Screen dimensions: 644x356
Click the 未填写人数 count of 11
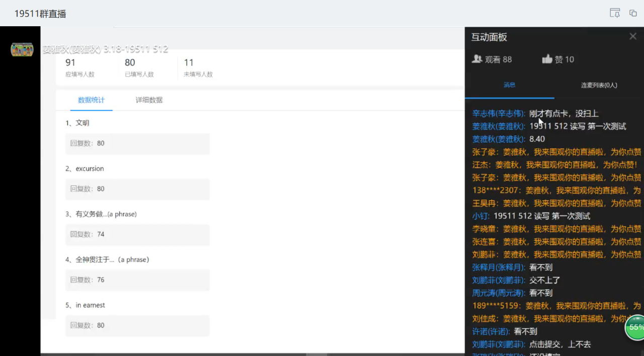(189, 63)
